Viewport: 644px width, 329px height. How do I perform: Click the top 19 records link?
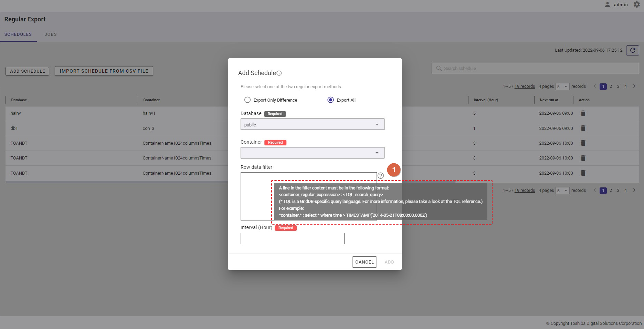point(525,86)
